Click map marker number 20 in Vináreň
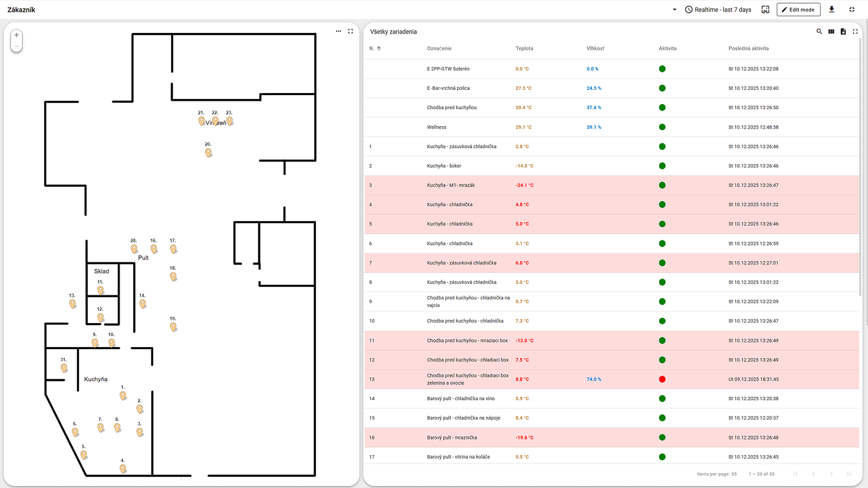This screenshot has height=488, width=868. 208,153
